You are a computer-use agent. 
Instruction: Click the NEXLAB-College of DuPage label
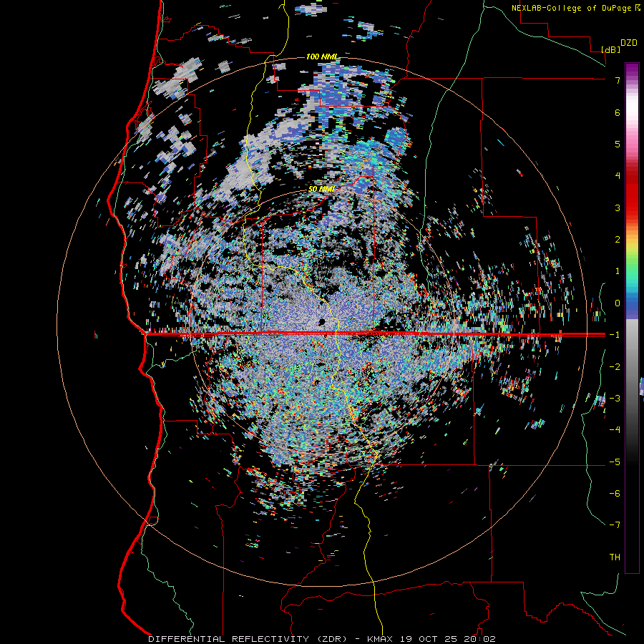(572, 8)
